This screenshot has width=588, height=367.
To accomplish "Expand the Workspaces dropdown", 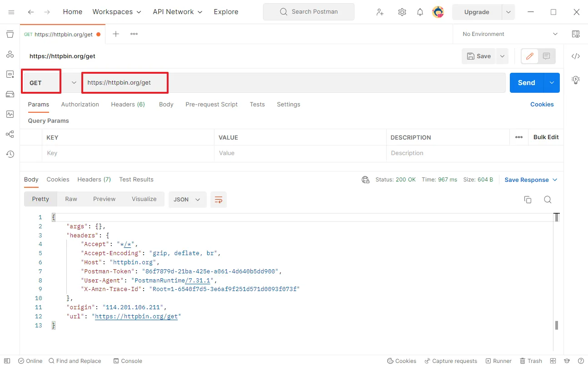I will coord(117,12).
